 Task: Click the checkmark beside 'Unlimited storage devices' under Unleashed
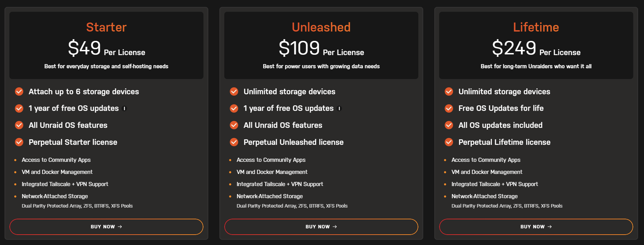(234, 91)
